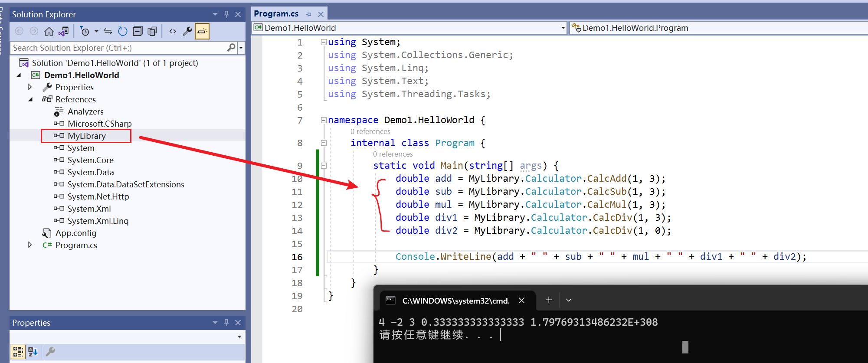Open the Properties object selector dropdown

tap(239, 337)
